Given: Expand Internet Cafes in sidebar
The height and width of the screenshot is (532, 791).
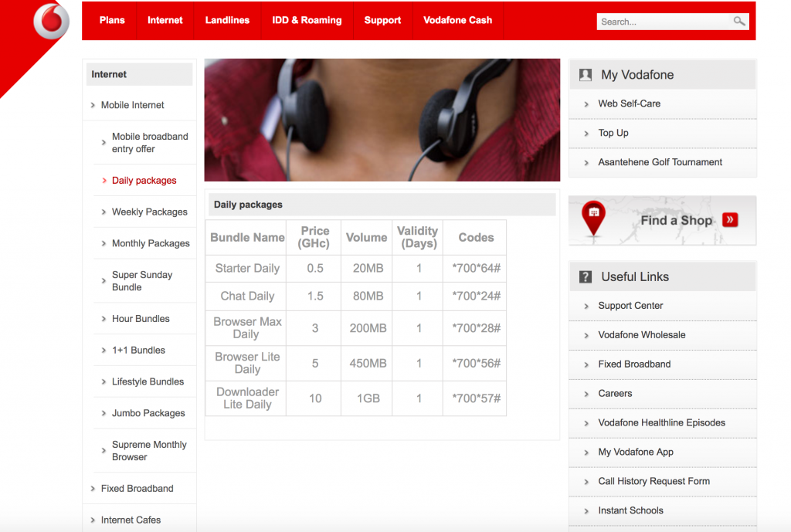Looking at the screenshot, I should point(131,520).
